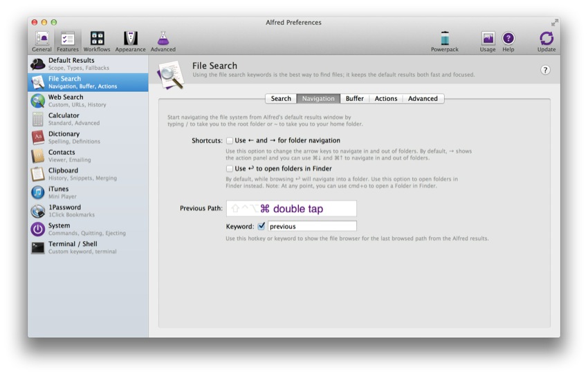Enable arrow keys for folder navigation
This screenshot has width=588, height=376.
(230, 141)
